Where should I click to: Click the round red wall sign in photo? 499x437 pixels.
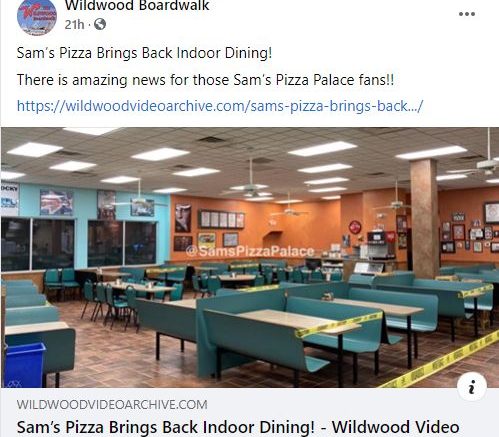tap(355, 227)
